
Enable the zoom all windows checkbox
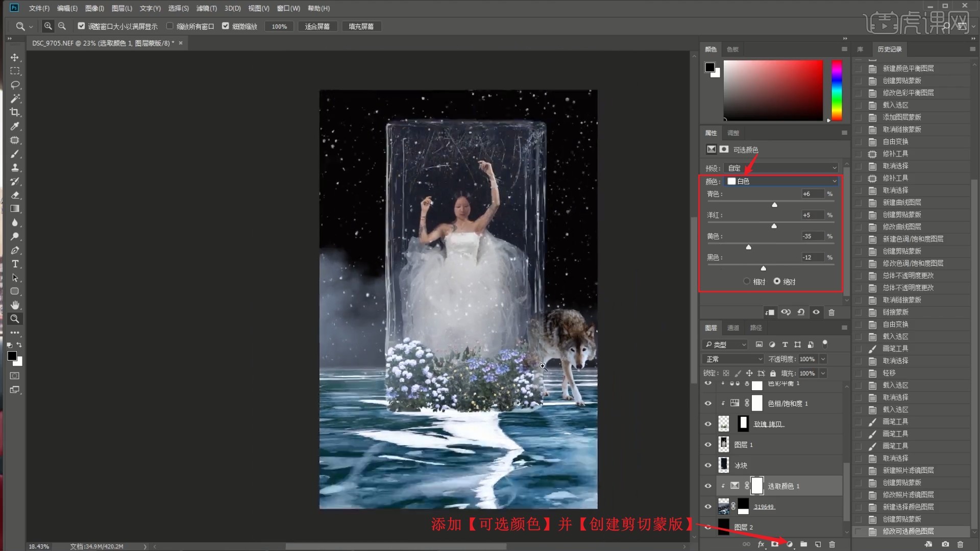[x=170, y=26]
